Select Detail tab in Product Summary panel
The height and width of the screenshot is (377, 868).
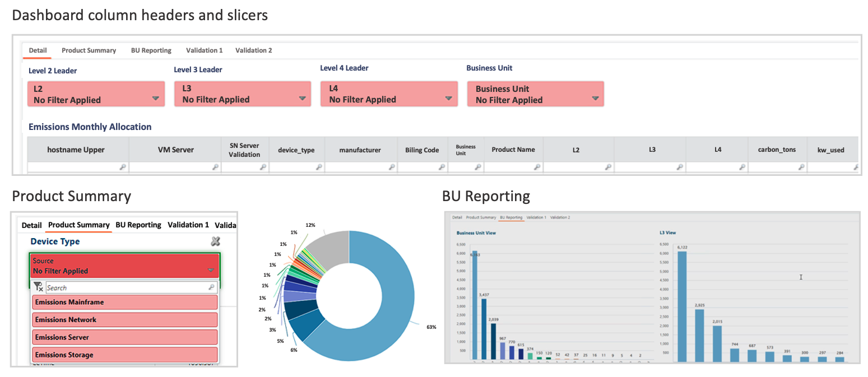coord(31,225)
